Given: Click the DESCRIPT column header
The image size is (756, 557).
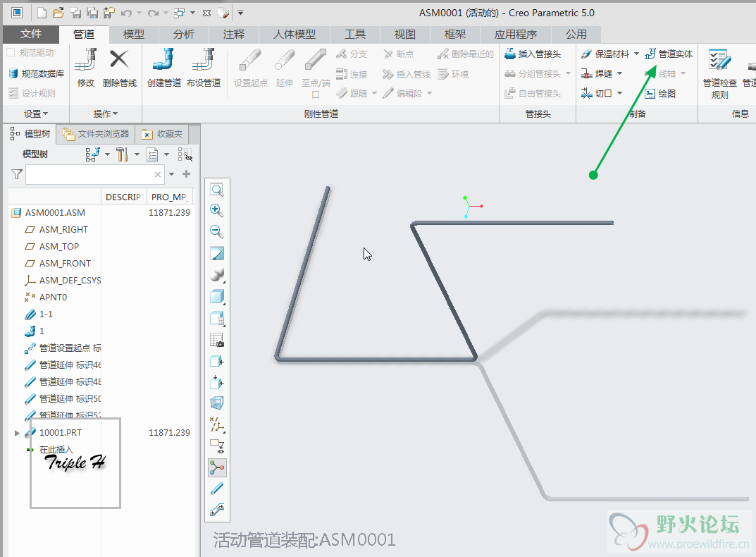Looking at the screenshot, I should (123, 197).
